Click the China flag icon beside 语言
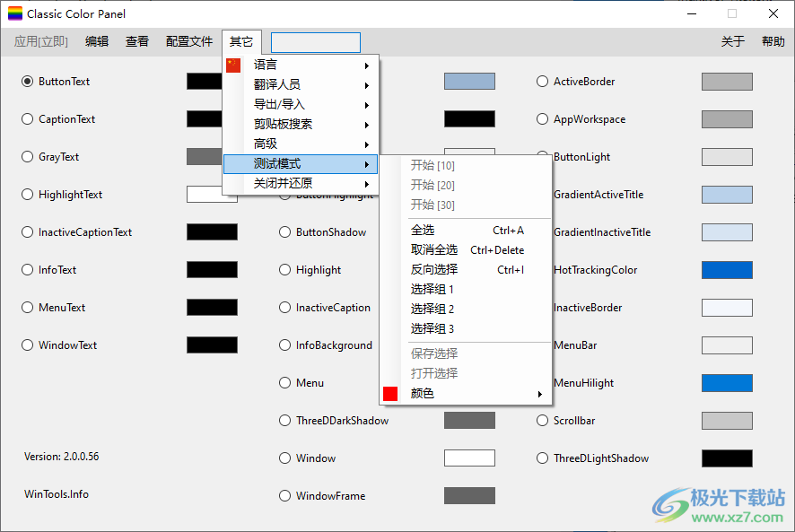 233,65
